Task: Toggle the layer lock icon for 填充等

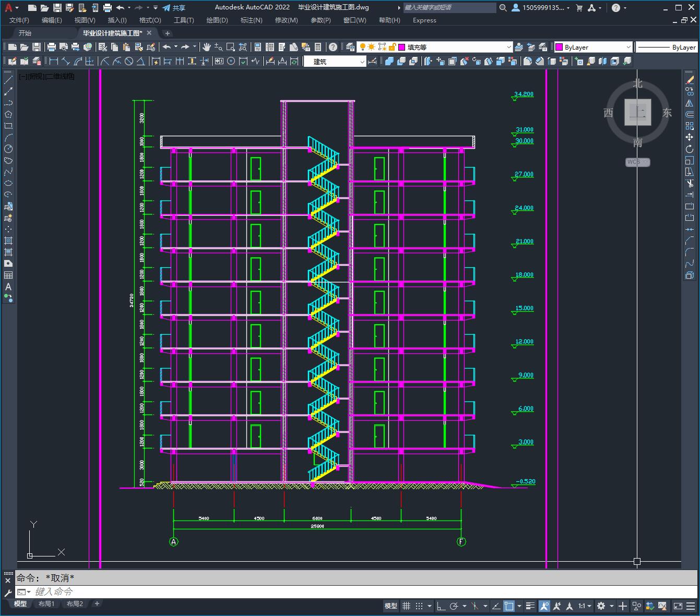Action: [392, 47]
